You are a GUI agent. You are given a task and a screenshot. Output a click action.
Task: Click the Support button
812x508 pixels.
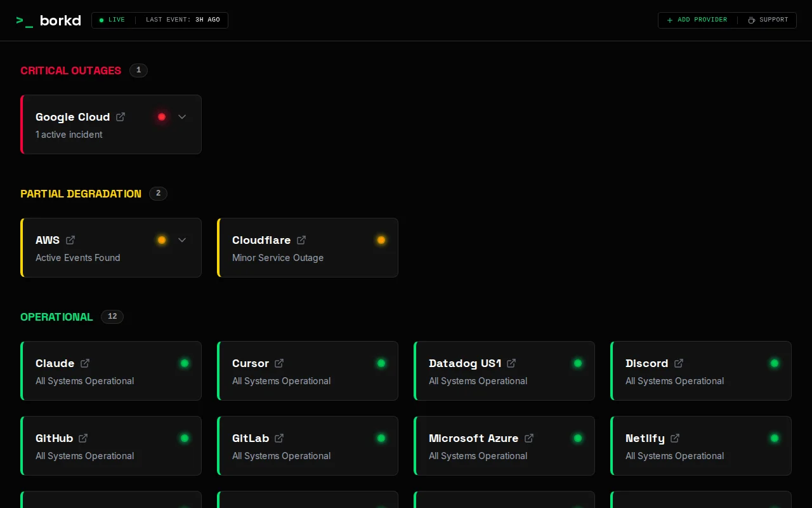768,20
